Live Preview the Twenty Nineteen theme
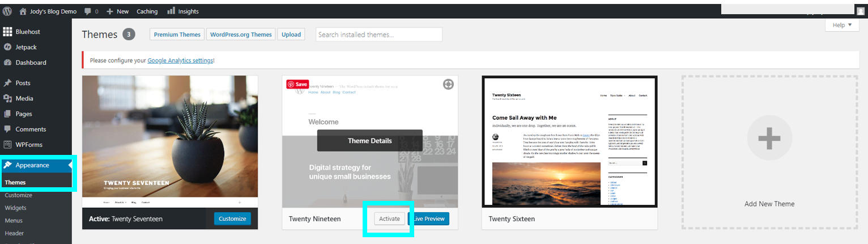 pyautogui.click(x=428, y=218)
